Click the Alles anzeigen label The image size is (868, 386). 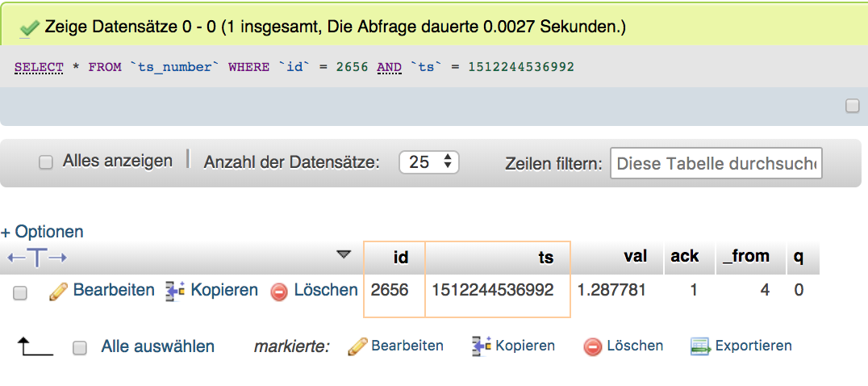(x=117, y=162)
